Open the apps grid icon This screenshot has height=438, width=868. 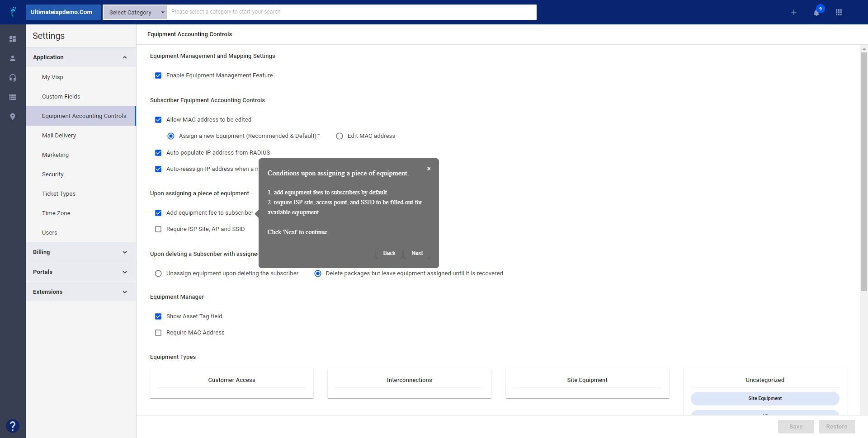(x=839, y=12)
